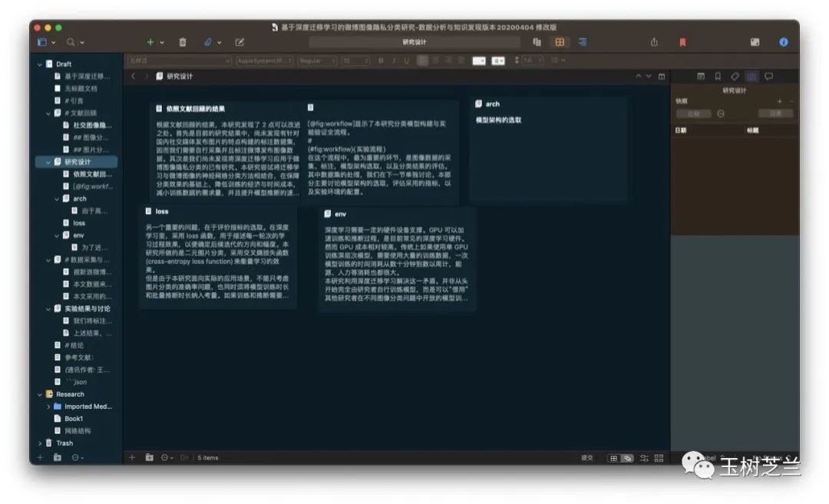
Task: Move selection to Trash via trash icon
Action: click(183, 42)
